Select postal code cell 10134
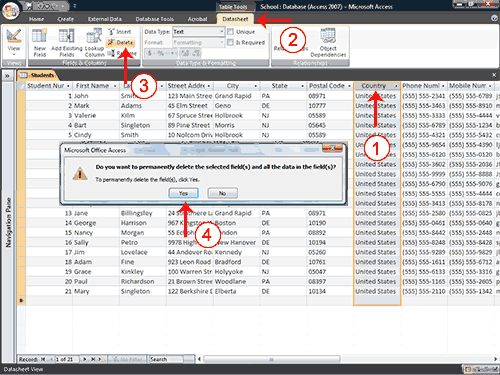Screen dimensions: 500x375 330,291
